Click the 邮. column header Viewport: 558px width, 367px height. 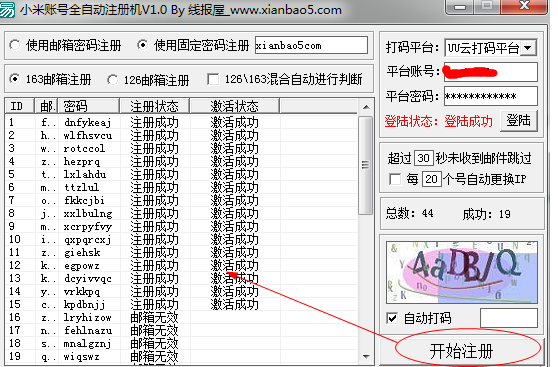[x=47, y=106]
